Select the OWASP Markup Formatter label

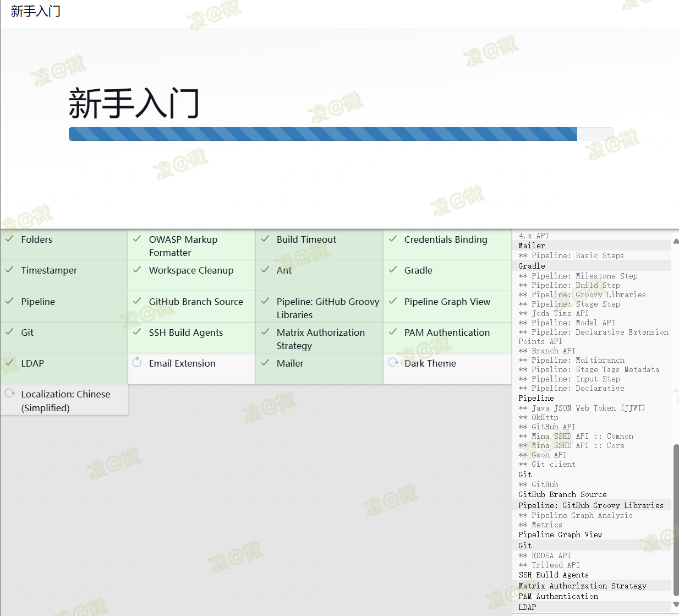tap(183, 246)
